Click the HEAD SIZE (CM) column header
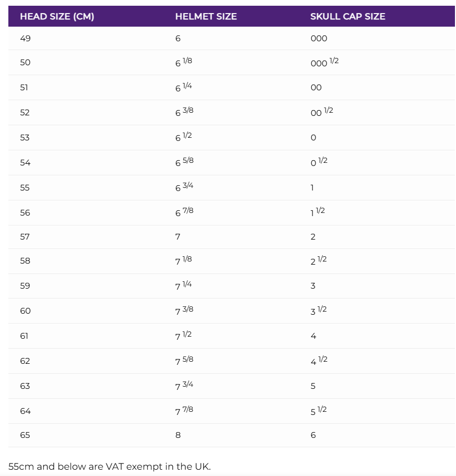456x476 pixels. [x=57, y=16]
